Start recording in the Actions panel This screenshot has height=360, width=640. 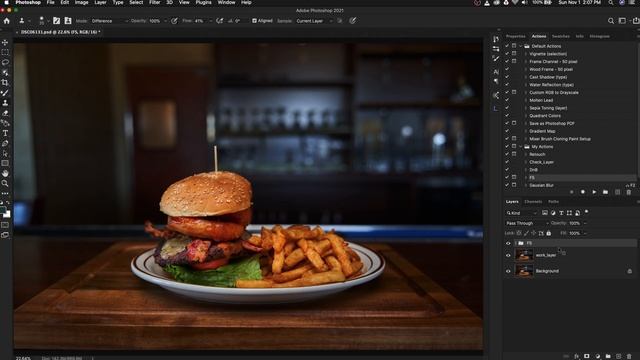point(583,192)
